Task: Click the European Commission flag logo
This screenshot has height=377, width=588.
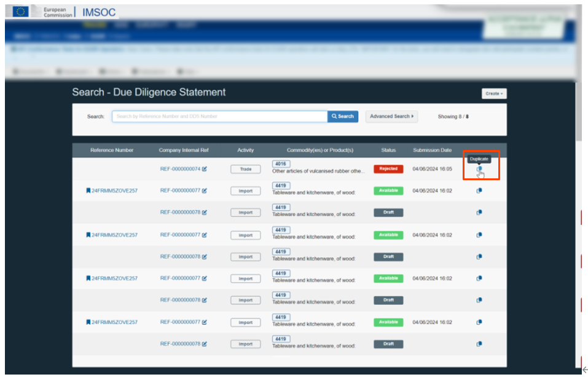Action: pyautogui.click(x=21, y=12)
